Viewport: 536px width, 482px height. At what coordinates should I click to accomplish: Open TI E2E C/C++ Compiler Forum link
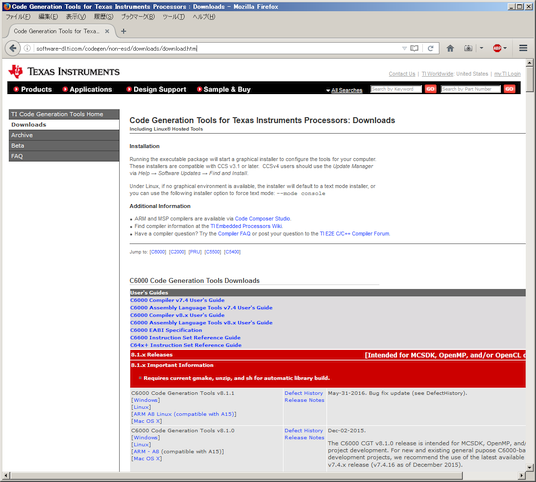click(x=354, y=234)
